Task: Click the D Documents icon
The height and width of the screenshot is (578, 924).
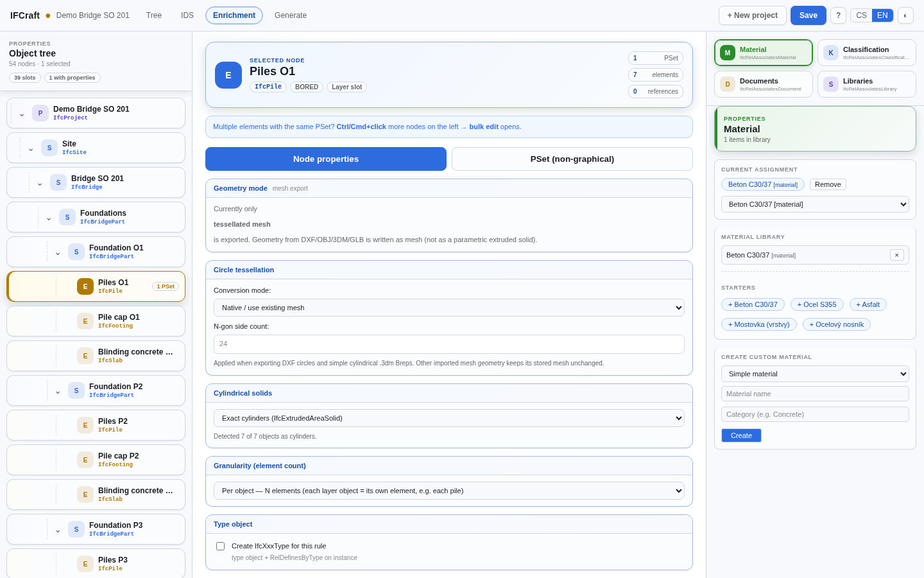Action: pos(728,84)
